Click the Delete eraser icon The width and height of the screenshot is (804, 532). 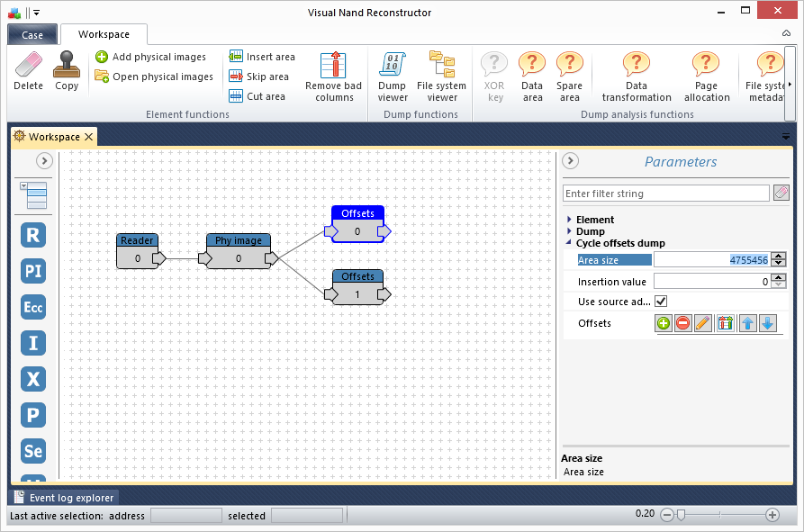(x=29, y=64)
